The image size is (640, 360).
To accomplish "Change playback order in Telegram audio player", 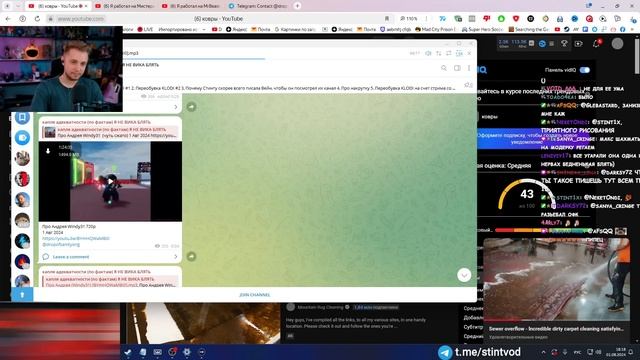I will [x=438, y=53].
